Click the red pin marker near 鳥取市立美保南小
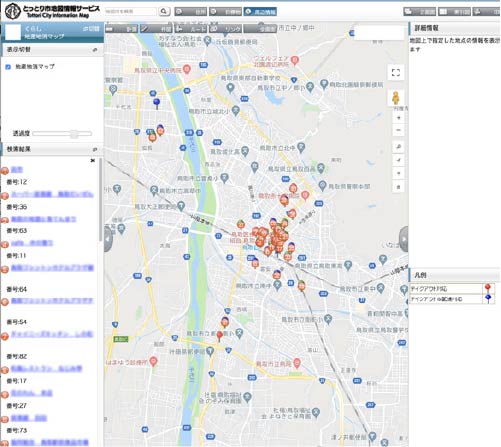The height and width of the screenshot is (447, 501). tap(219, 336)
